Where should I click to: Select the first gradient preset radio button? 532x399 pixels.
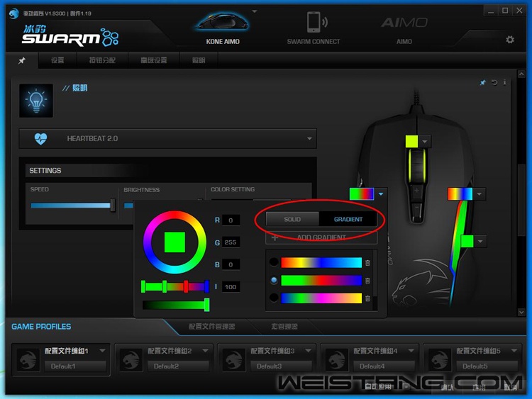274,262
